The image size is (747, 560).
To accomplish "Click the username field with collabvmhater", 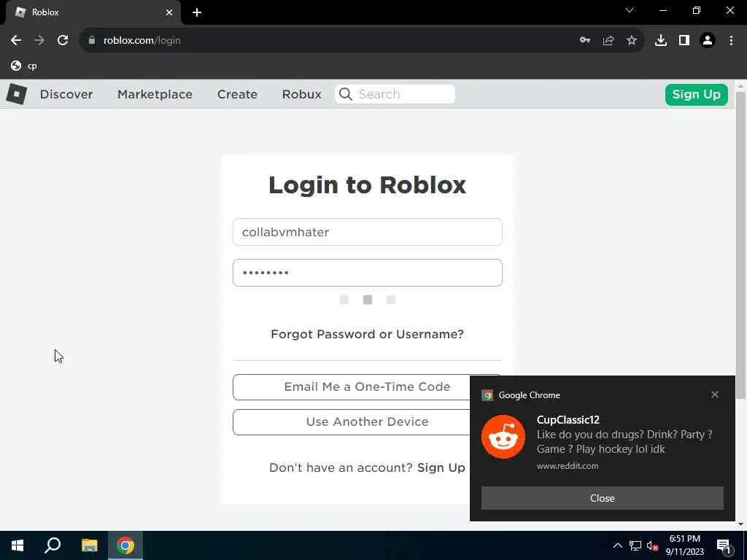I will tap(368, 232).
